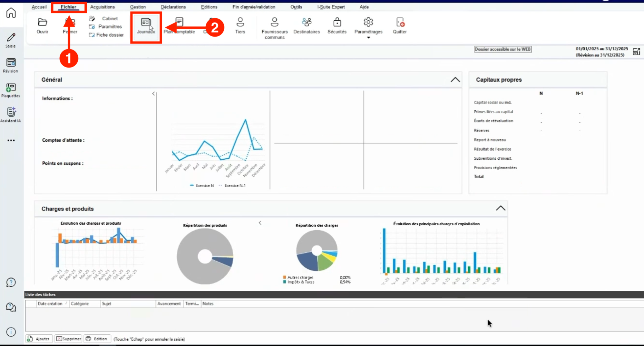The height and width of the screenshot is (346, 644).
Task: Launch the Assistant IA
Action: (x=11, y=115)
